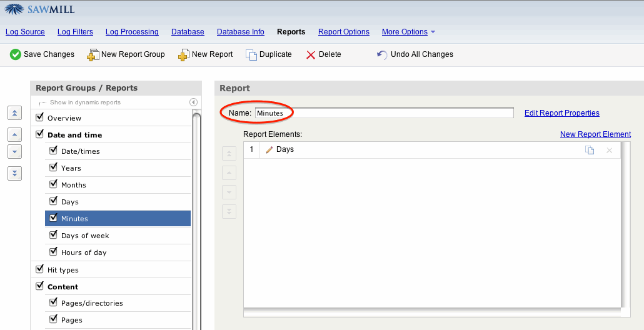
Task: Collapse the Show in dynamic reports column arrow
Action: [193, 102]
